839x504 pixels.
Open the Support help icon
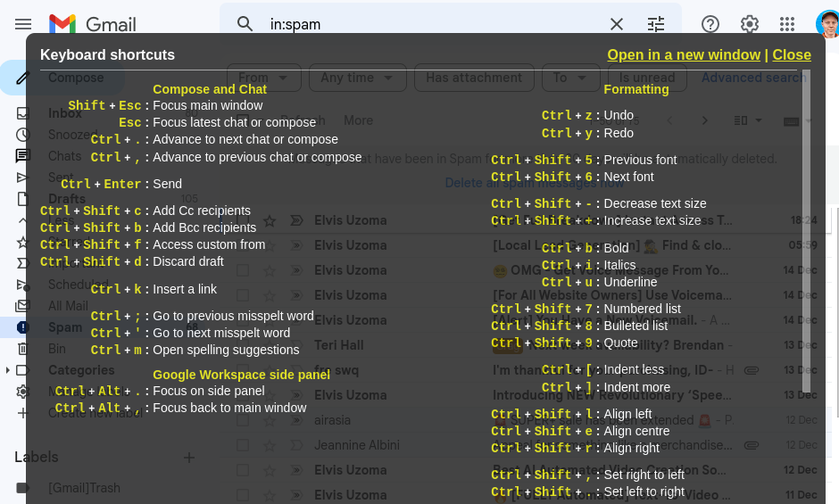710,24
